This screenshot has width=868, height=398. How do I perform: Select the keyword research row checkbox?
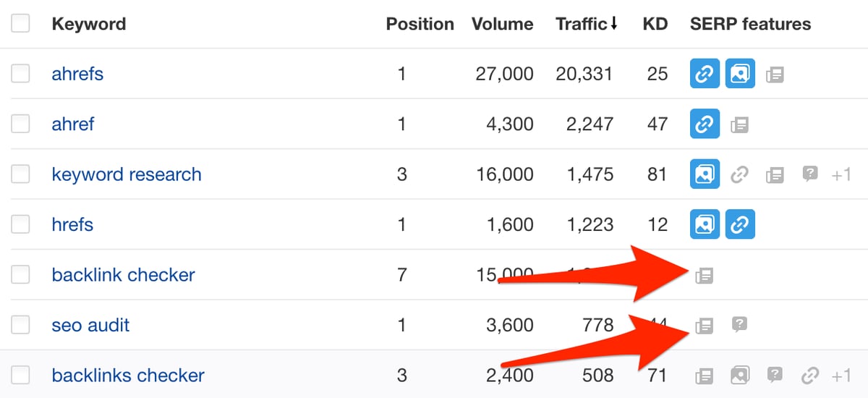pyautogui.click(x=20, y=174)
